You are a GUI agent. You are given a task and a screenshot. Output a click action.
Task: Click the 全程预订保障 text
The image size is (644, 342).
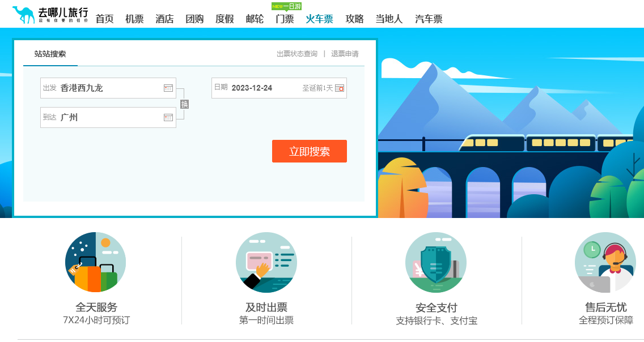pos(606,320)
